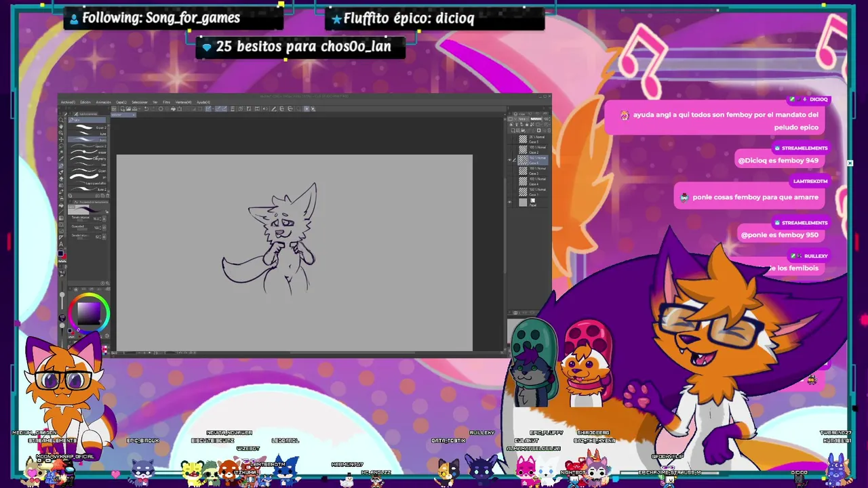This screenshot has width=868, height=488.
Task: Open the Edición menu
Action: [x=85, y=102]
